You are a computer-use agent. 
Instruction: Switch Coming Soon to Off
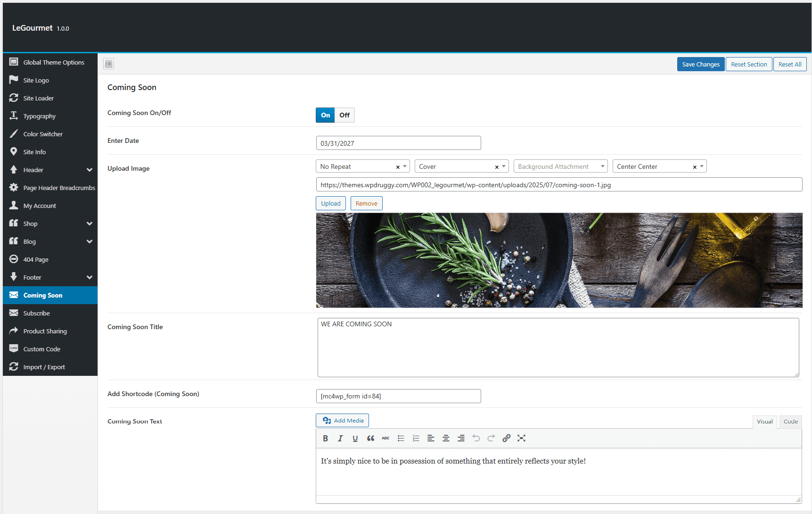point(344,115)
